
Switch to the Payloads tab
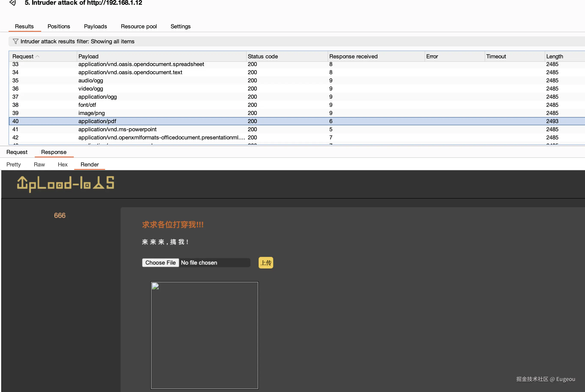click(95, 27)
